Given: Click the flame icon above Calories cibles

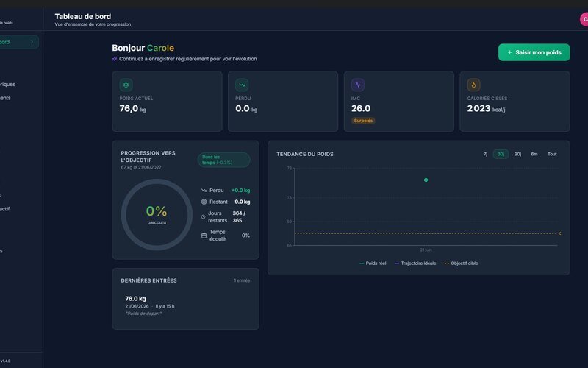Looking at the screenshot, I should pos(473,85).
